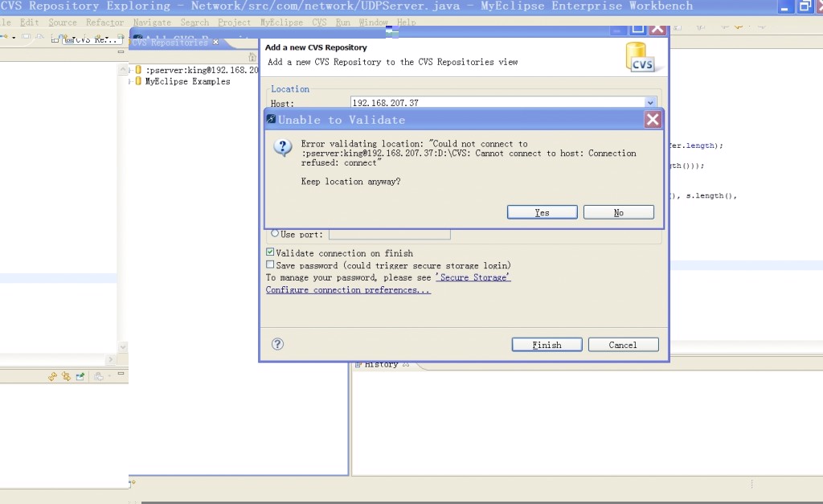Open the Project menu
Screen dimensions: 823x504
pyautogui.click(x=234, y=22)
